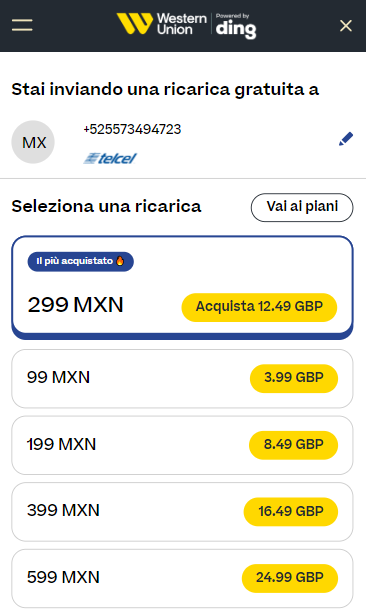366x614 pixels.
Task: Choose the 599 MXN top-up card
Action: [182, 578]
